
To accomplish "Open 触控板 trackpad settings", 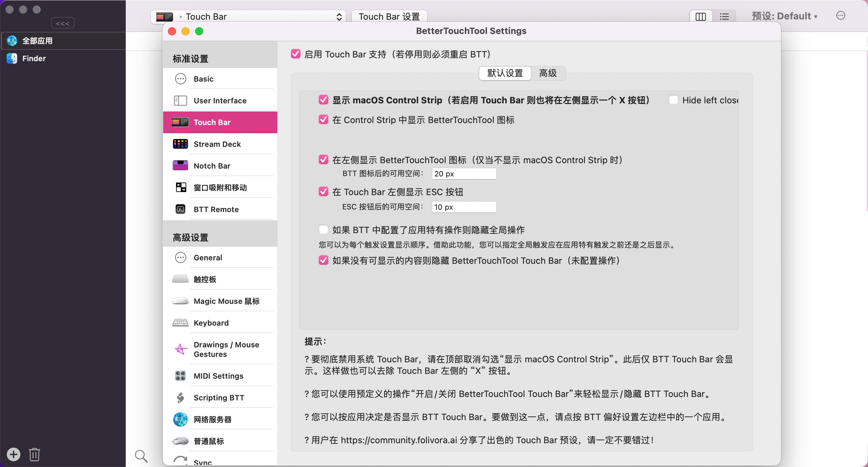I will pos(220,279).
